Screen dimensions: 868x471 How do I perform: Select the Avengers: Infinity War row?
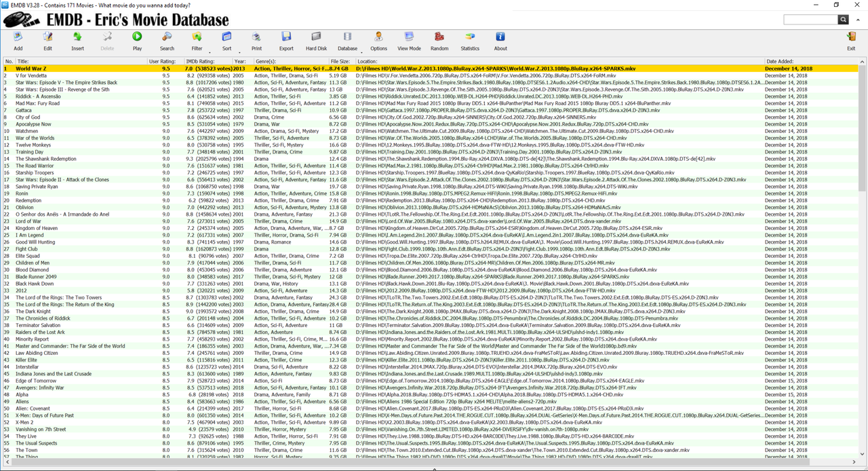pyautogui.click(x=430, y=388)
